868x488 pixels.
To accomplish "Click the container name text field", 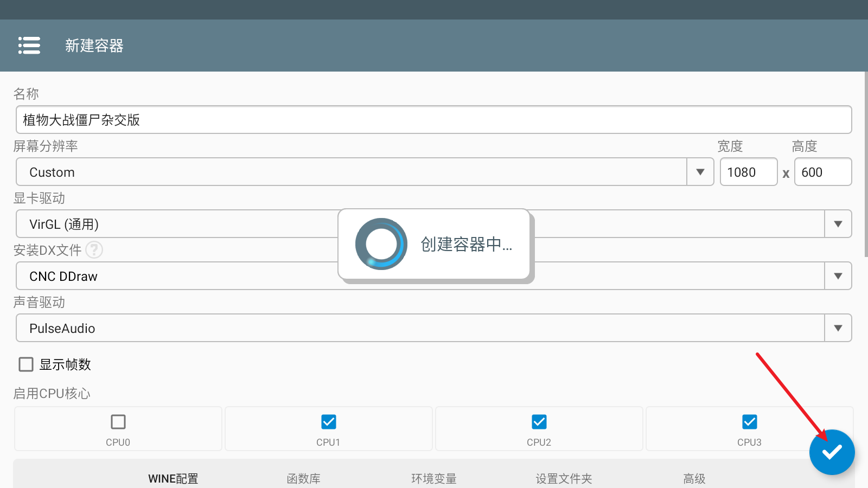I will (434, 120).
